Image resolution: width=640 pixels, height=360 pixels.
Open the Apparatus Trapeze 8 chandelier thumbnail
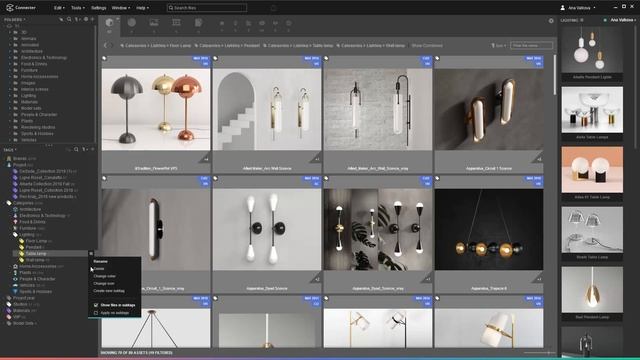489,229
